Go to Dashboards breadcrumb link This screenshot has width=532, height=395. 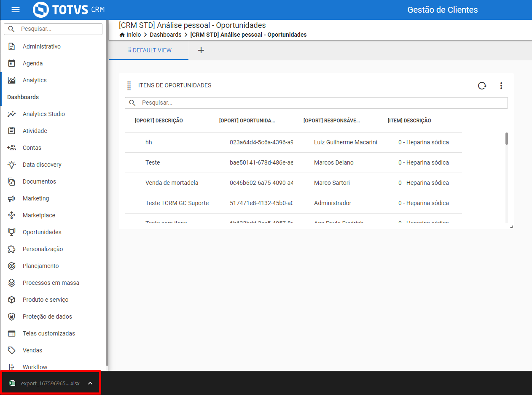pyautogui.click(x=166, y=35)
